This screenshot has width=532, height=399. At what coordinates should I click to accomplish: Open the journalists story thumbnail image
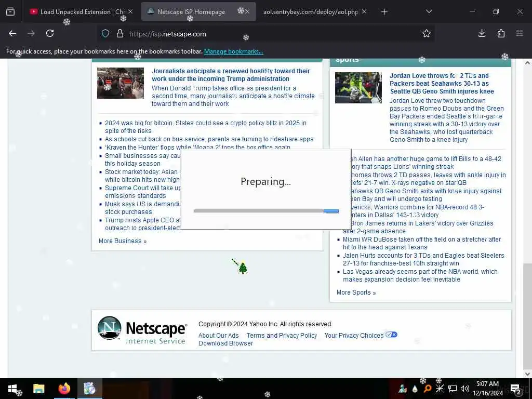pyautogui.click(x=121, y=83)
